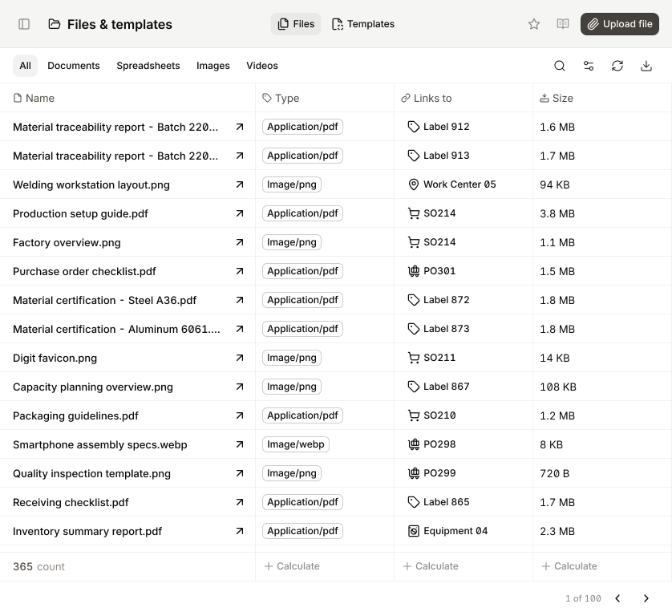Select the Spreadsheets filter tab
672x616 pixels.
tap(148, 66)
